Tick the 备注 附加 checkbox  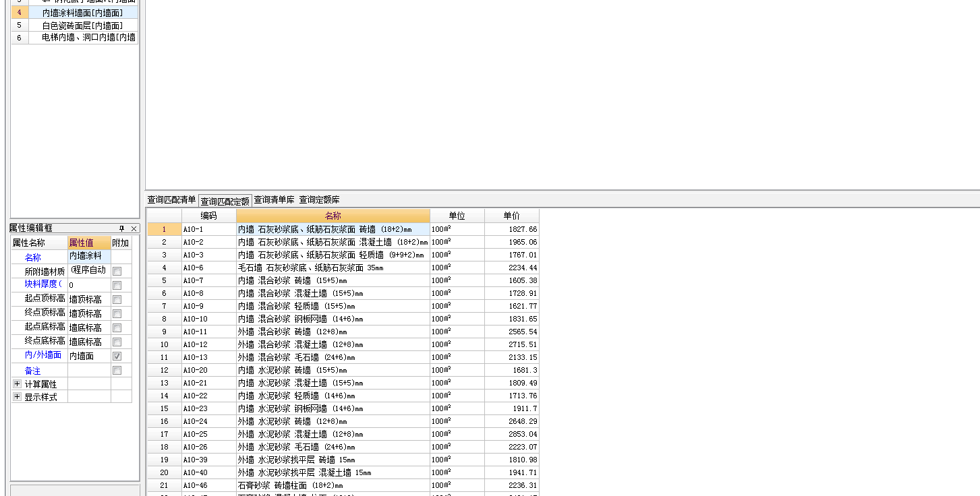(x=117, y=370)
